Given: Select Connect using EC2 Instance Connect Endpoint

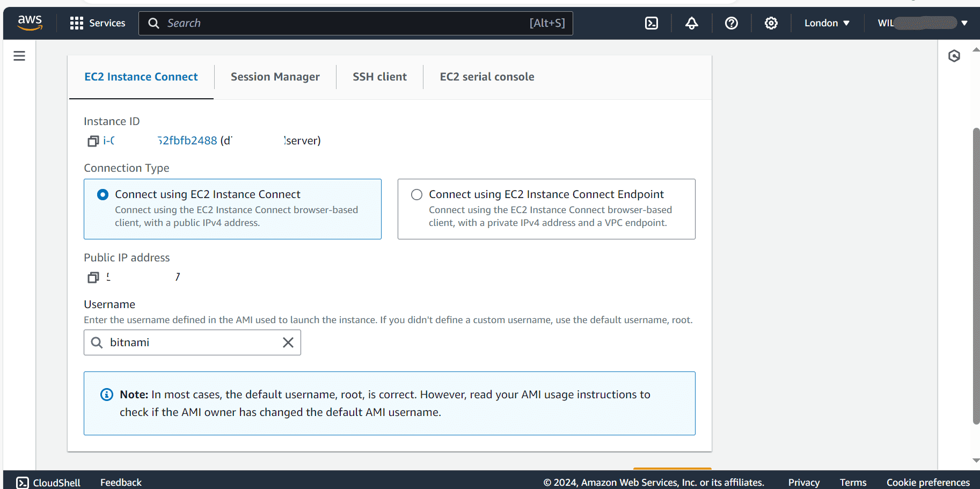Looking at the screenshot, I should pyautogui.click(x=416, y=194).
